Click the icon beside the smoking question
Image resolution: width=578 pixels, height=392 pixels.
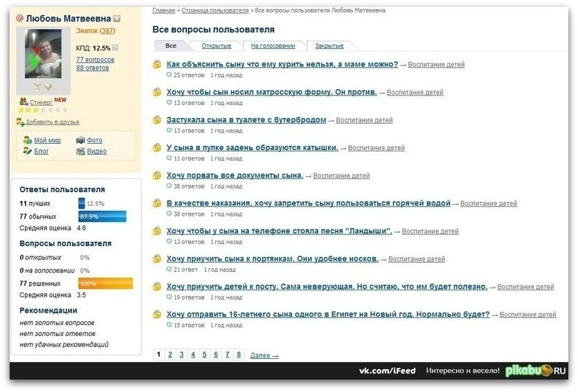click(157, 64)
